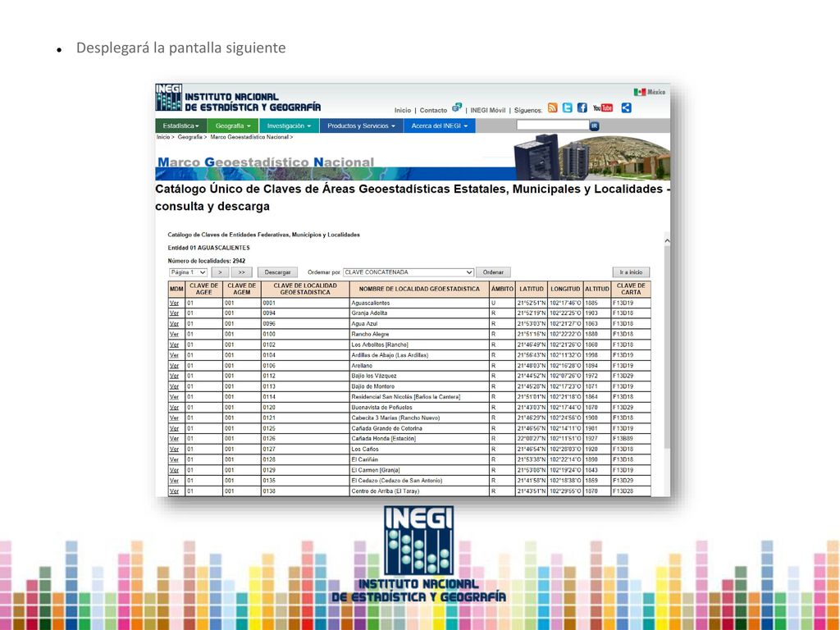Click inside the site search field
Image resolution: width=840 pixels, height=630 pixels.
click(x=553, y=125)
